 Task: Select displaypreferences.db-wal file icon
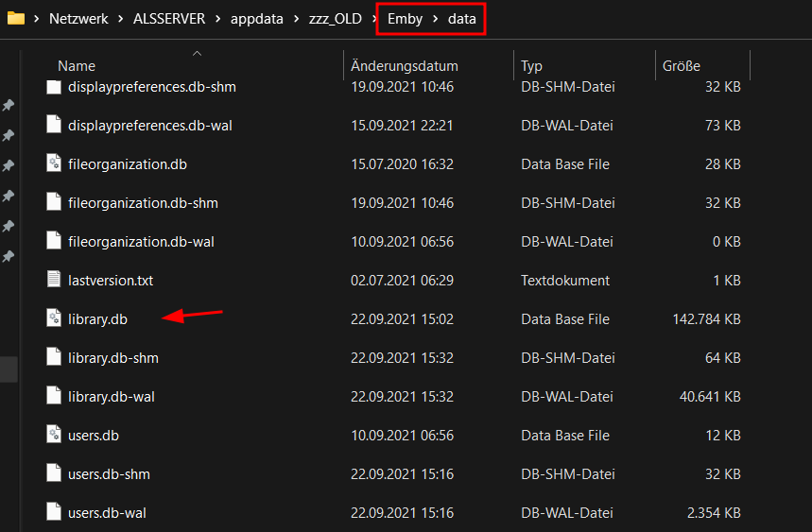[54, 125]
